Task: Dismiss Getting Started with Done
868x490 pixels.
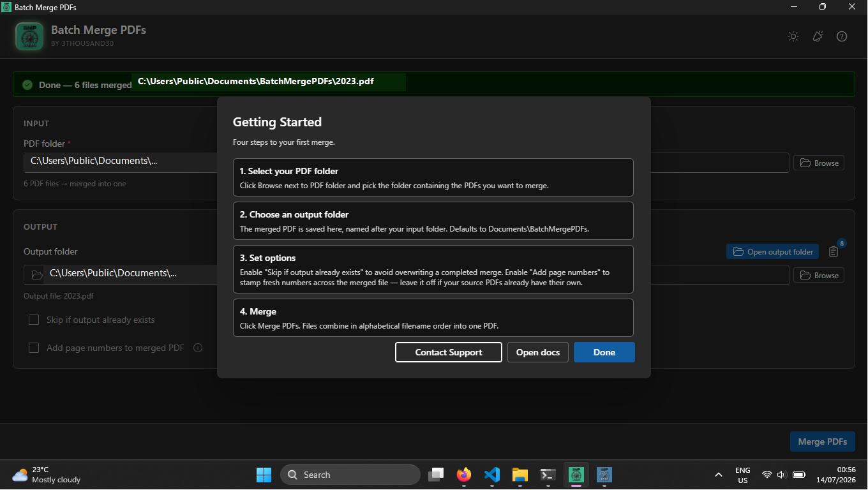Action: (604, 352)
